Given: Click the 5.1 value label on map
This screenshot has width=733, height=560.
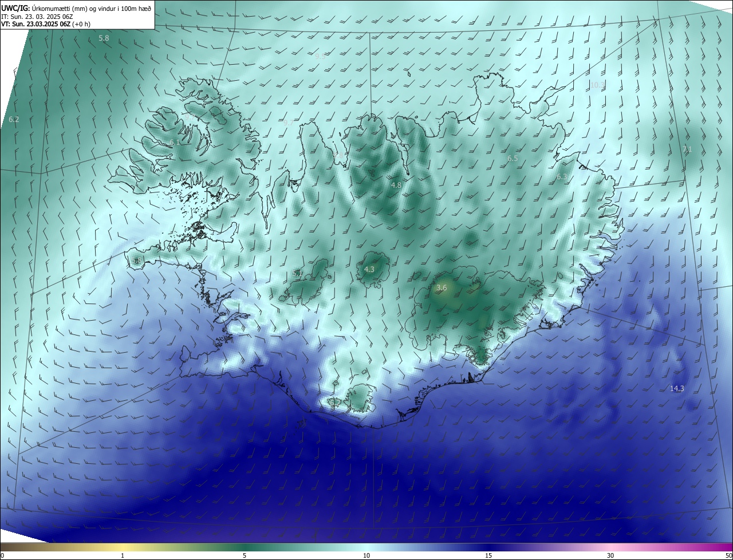Looking at the screenshot, I should coord(298,274).
